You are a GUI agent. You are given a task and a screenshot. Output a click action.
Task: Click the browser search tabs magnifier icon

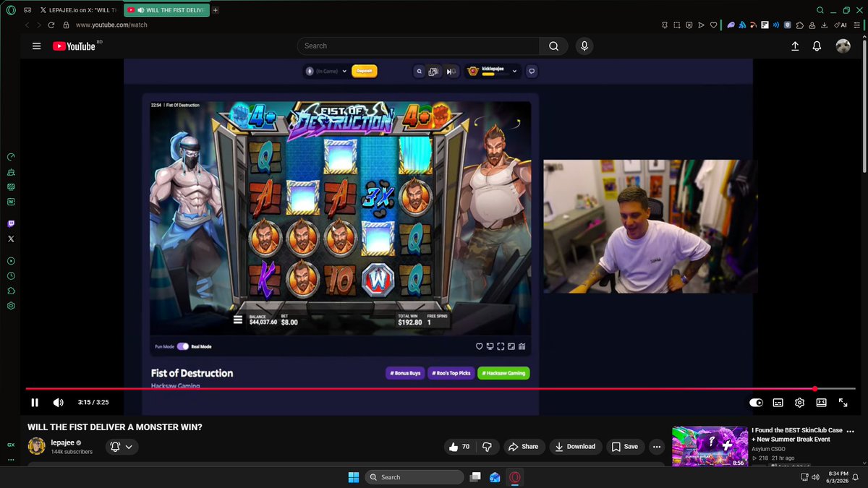click(820, 10)
